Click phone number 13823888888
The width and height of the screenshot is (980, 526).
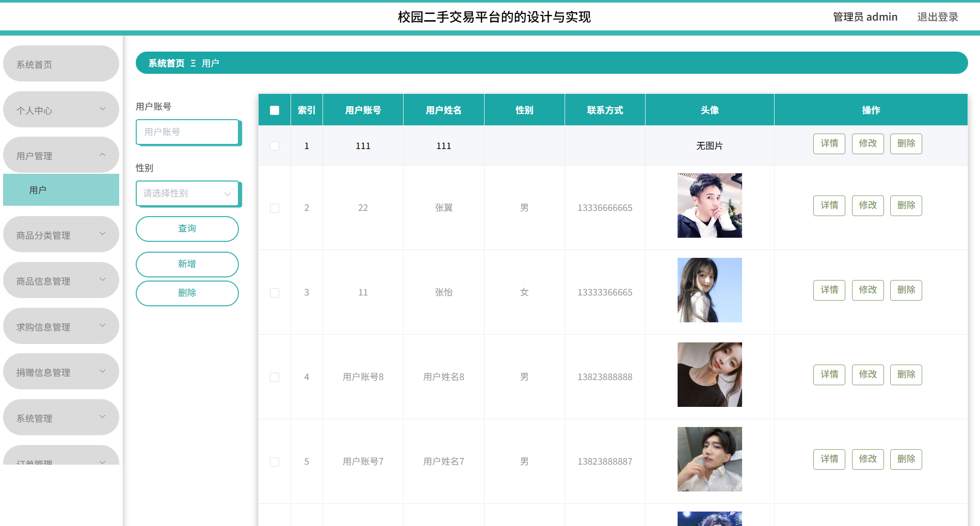605,377
